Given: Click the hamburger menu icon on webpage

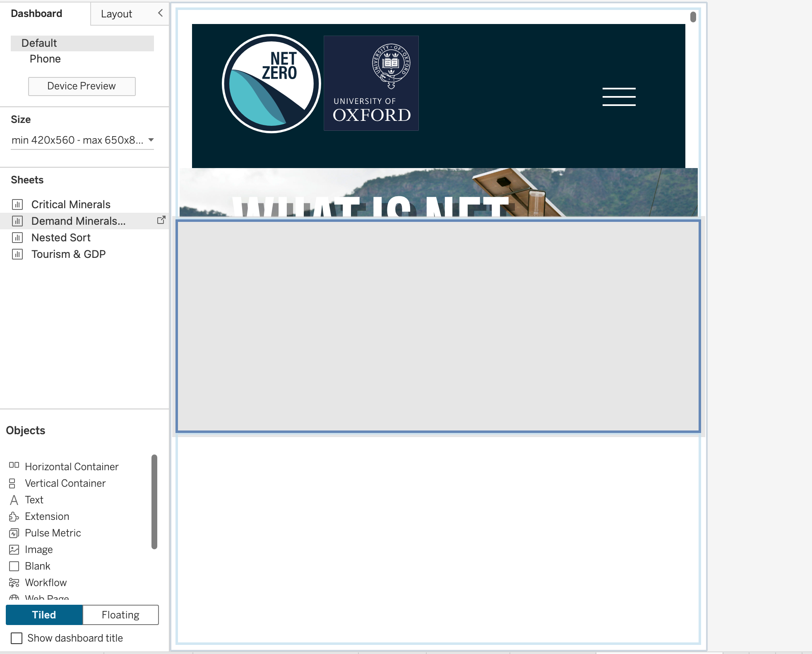Looking at the screenshot, I should click(x=619, y=97).
